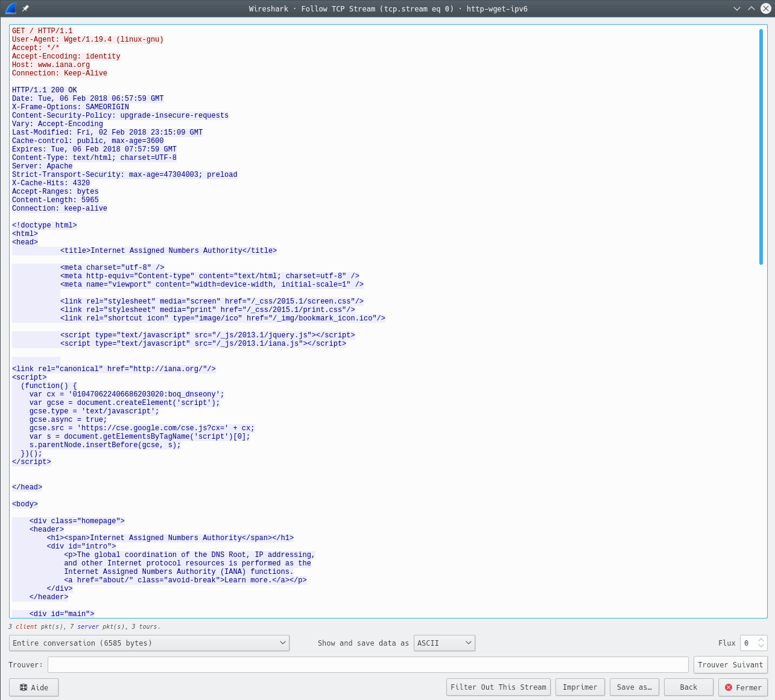Click the '<title>Internet Assigned Numbers Authority' line
The image size is (775, 700).
click(x=168, y=250)
